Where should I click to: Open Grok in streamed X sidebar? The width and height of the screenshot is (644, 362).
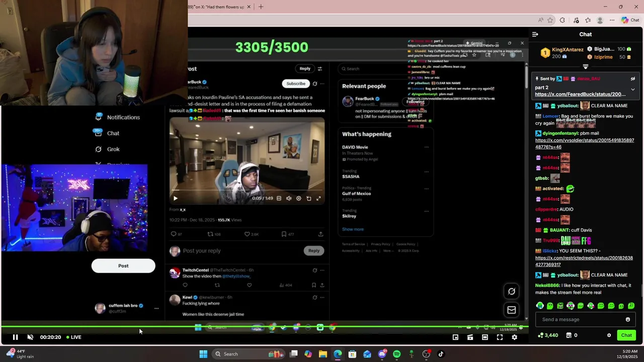click(107, 149)
